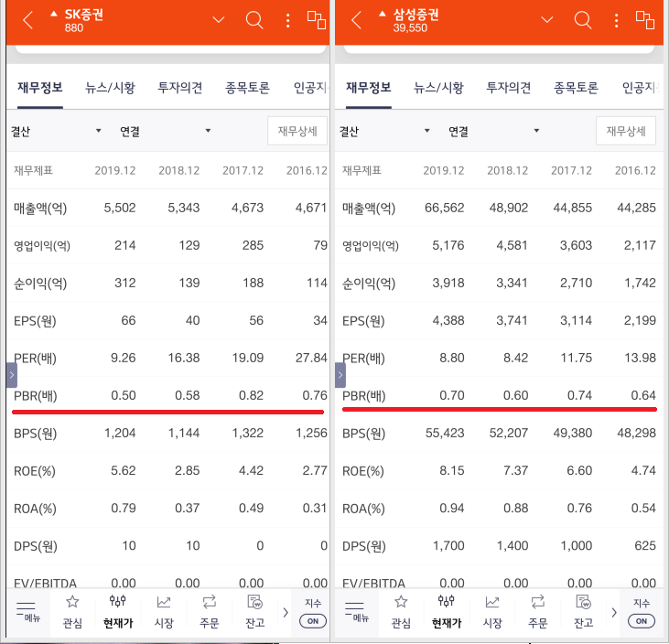Select 삼성증권 2019.12 PER value 8.80

[452, 358]
